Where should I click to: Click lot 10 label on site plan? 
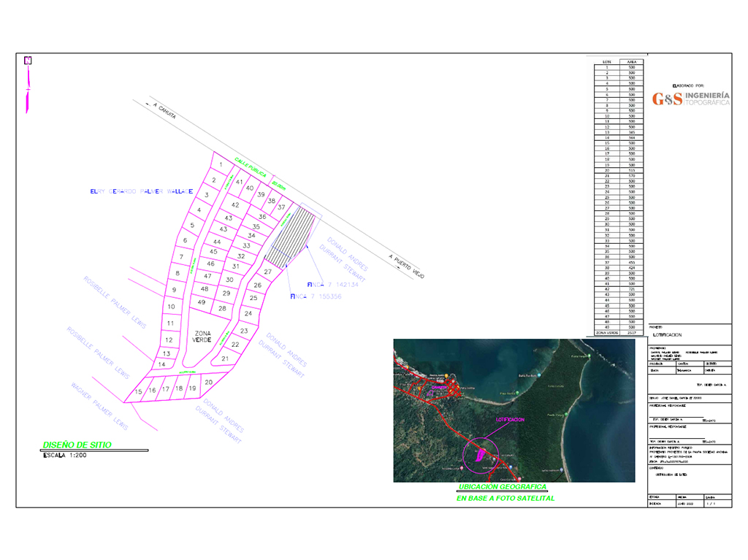pyautogui.click(x=171, y=307)
